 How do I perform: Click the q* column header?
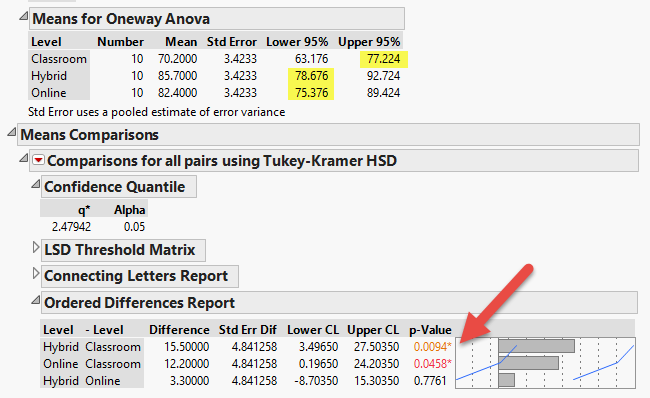pos(84,210)
